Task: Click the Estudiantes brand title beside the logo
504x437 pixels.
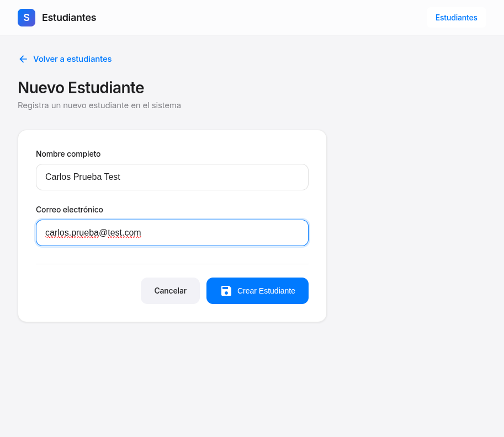Action: 69,18
